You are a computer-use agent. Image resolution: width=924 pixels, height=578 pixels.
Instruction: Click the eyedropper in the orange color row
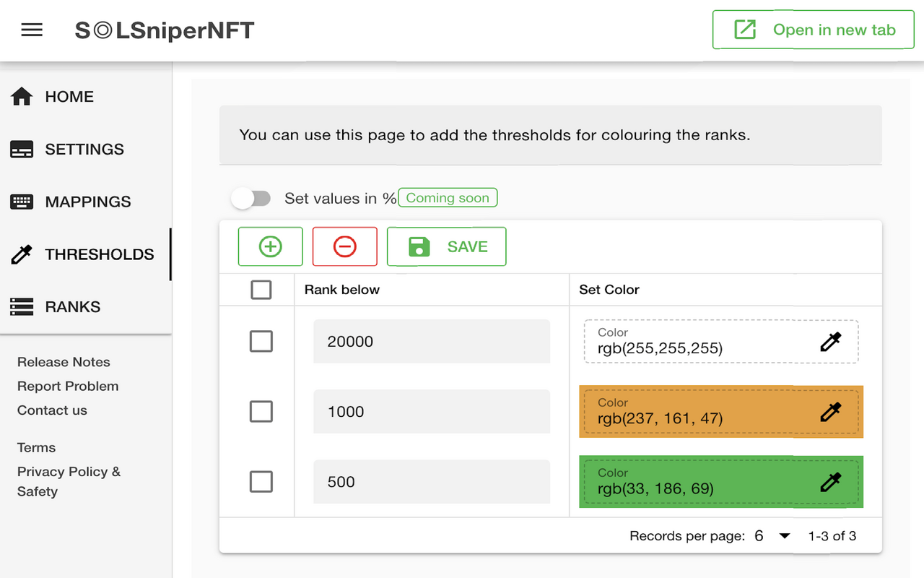[831, 412]
